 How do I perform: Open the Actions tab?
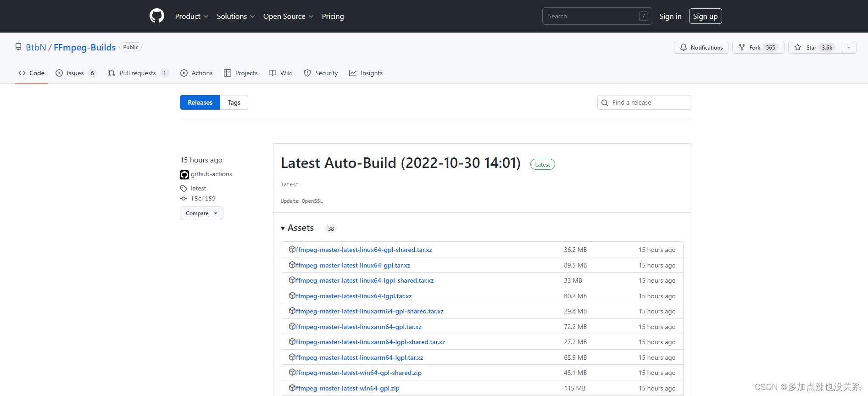196,73
